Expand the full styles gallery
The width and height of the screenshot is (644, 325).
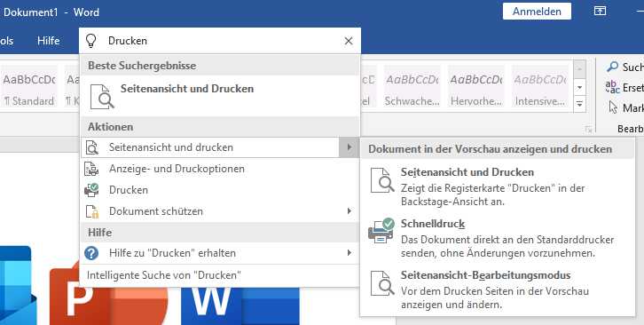point(579,104)
